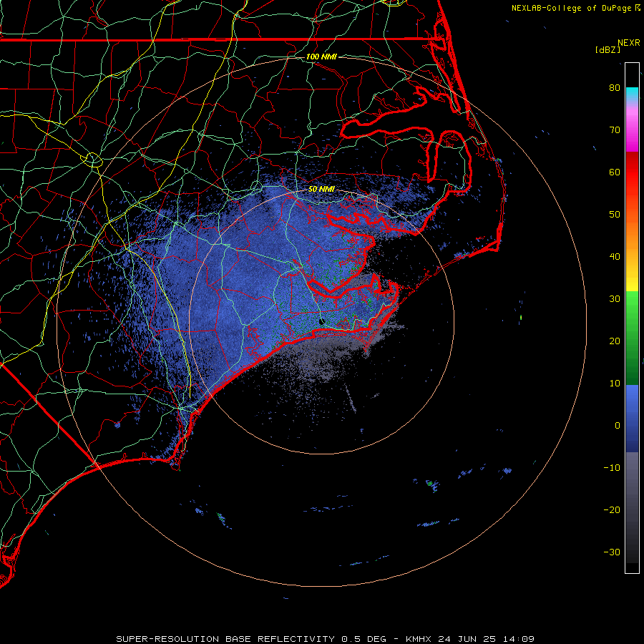Click the 30 value on the dBZ scale

[x=615, y=298]
